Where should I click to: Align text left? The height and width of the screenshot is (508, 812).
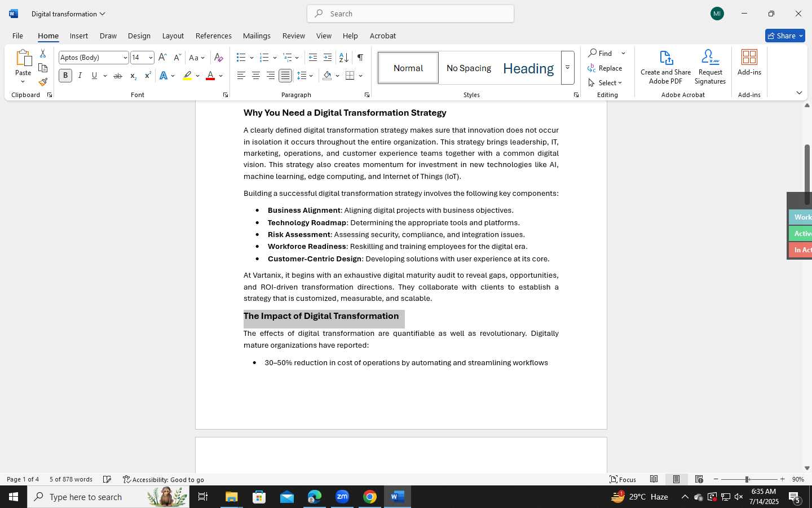241,76
